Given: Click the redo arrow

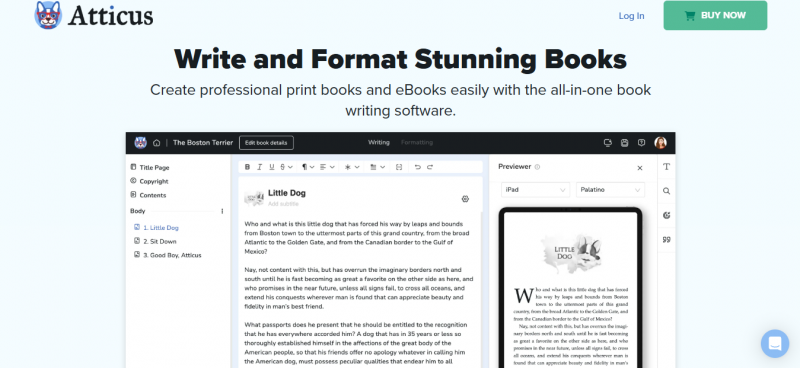Looking at the screenshot, I should click(x=430, y=167).
